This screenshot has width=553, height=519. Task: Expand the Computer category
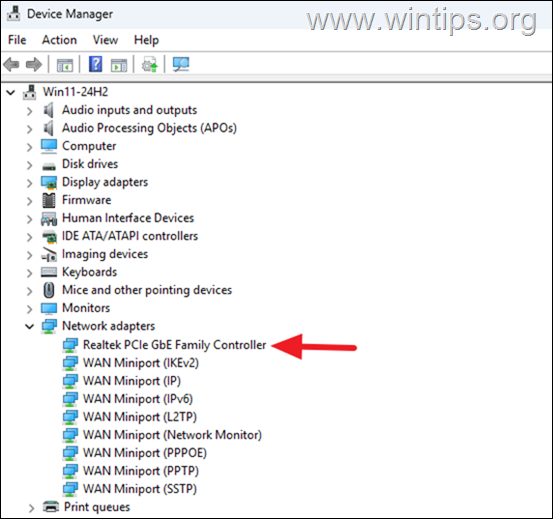30,147
